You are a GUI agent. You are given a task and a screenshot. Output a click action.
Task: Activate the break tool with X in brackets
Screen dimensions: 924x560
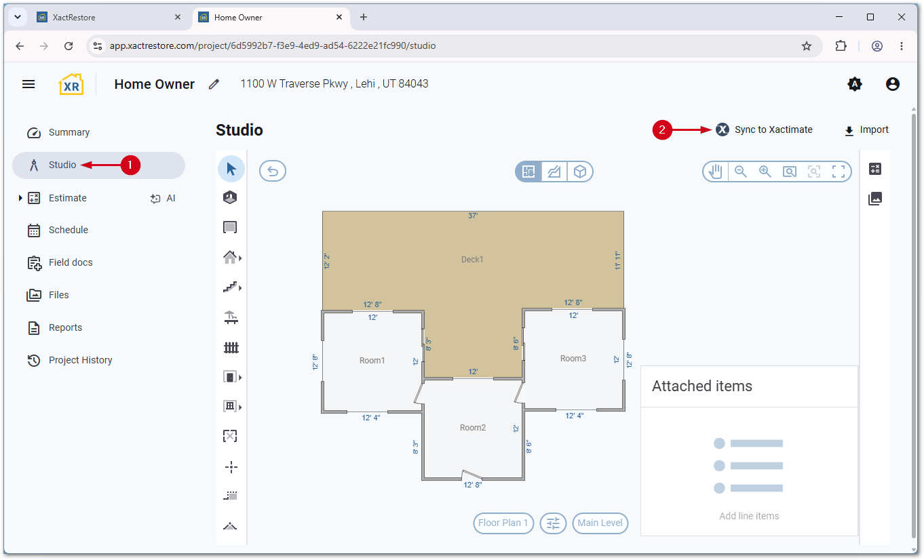[231, 436]
